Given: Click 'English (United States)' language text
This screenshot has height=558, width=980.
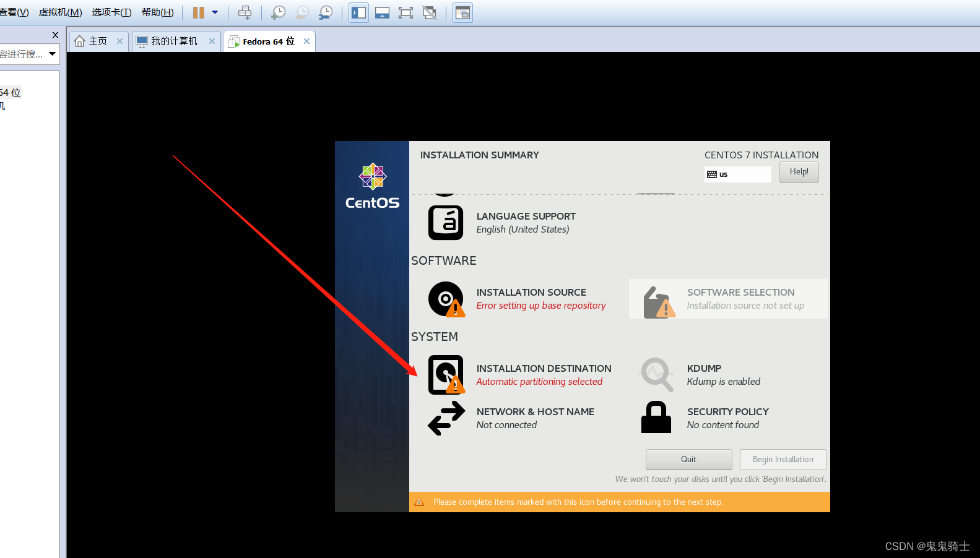Looking at the screenshot, I should coord(523,230).
